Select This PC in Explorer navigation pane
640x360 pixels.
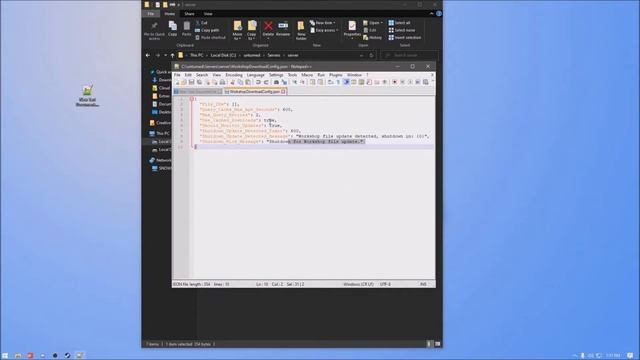point(160,133)
